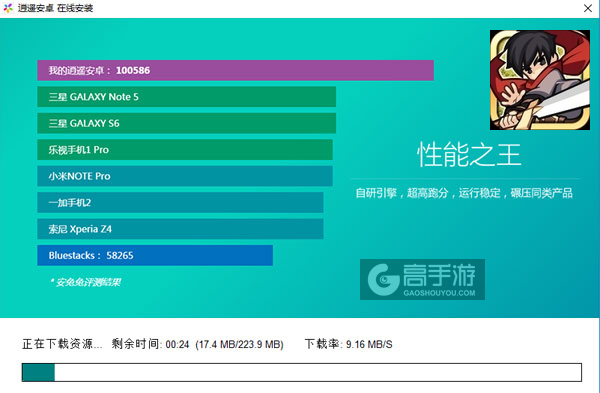Select the 三星 GALAXY S6 bar
600x393 pixels.
186,123
